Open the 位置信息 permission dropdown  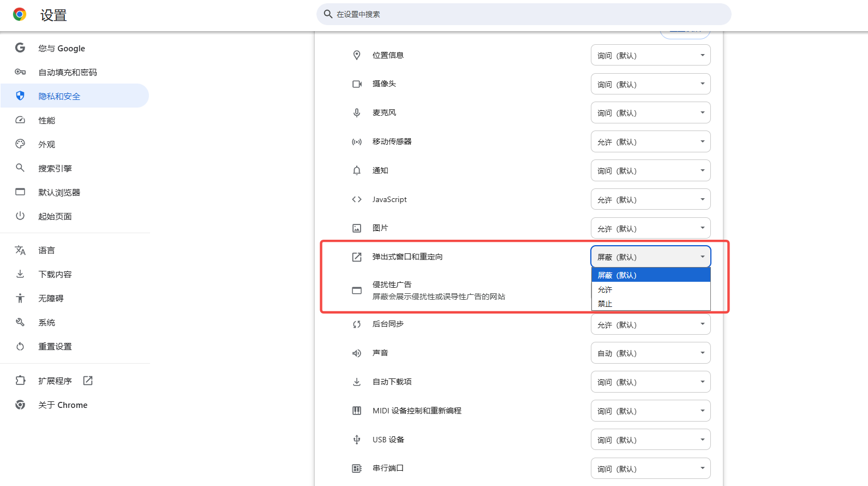coord(651,55)
